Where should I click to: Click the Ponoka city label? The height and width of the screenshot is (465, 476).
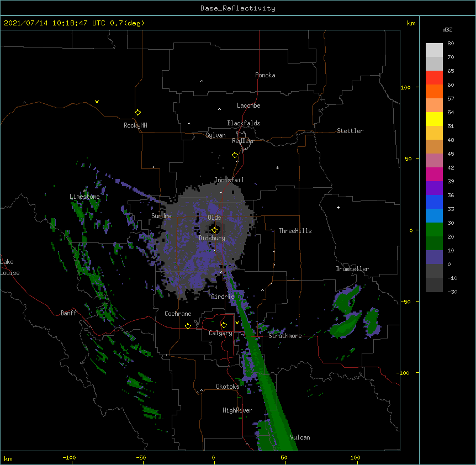click(x=265, y=75)
